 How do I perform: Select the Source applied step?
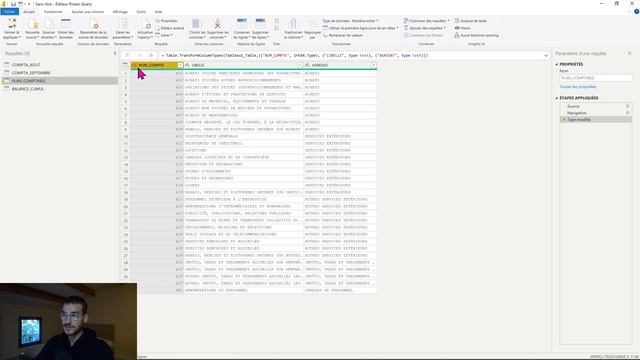click(573, 106)
